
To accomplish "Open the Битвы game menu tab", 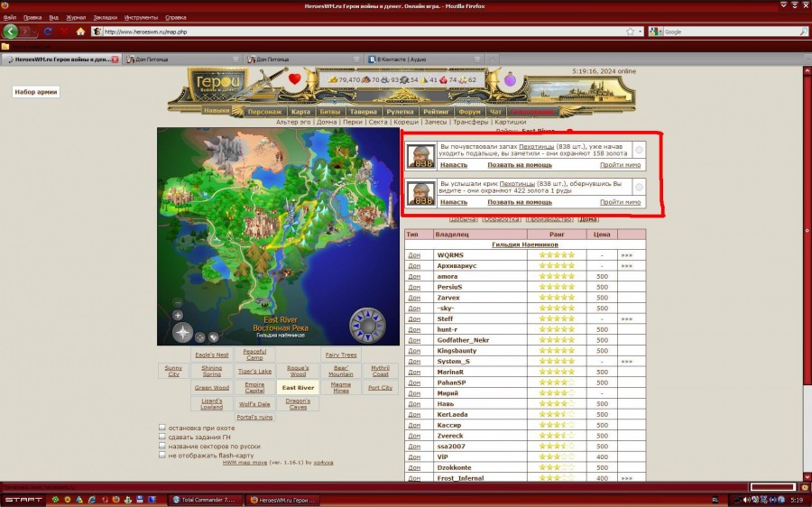I will point(329,111).
